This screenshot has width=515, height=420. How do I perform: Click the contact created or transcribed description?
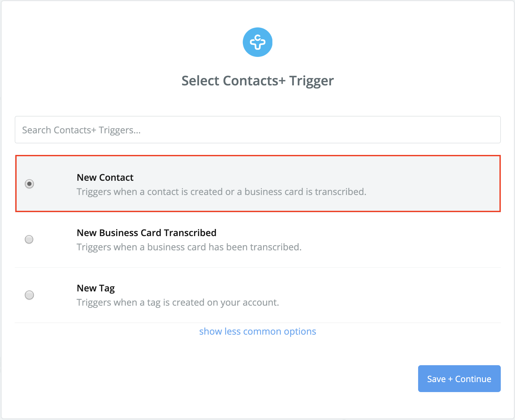coord(221,192)
